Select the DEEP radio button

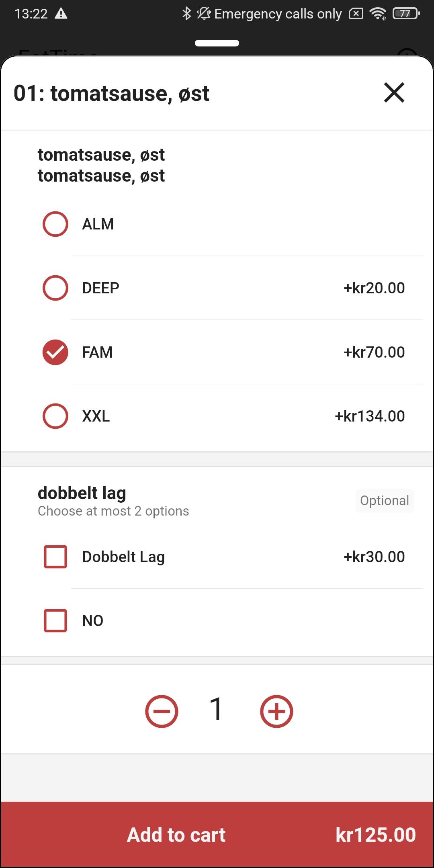pos(55,288)
